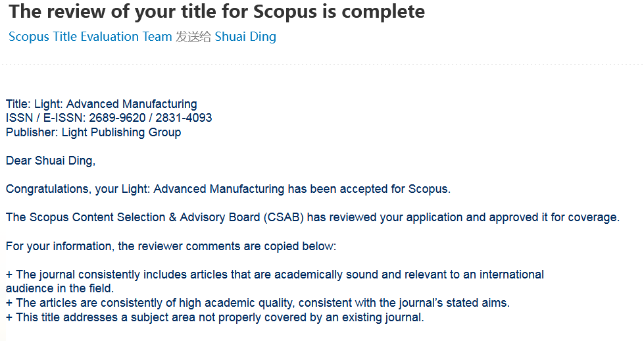The width and height of the screenshot is (644, 341).
Task: Open recipient Shuai Ding's contact link
Action: pyautogui.click(x=245, y=37)
